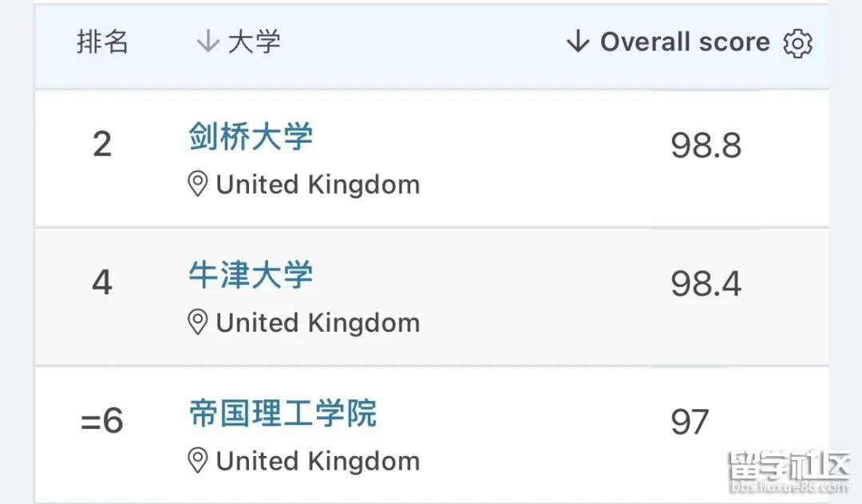
Task: Open the 帝国理工学院 university link
Action: (283, 414)
